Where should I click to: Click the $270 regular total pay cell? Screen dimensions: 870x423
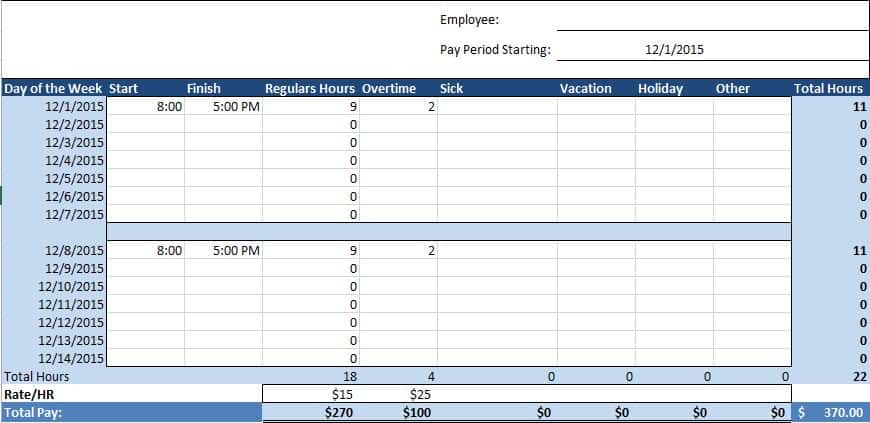[x=310, y=412]
